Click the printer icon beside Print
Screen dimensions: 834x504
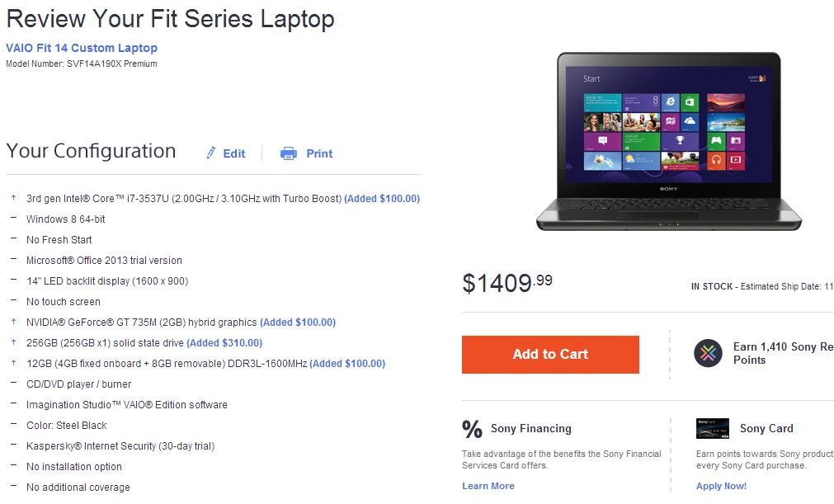tap(288, 153)
